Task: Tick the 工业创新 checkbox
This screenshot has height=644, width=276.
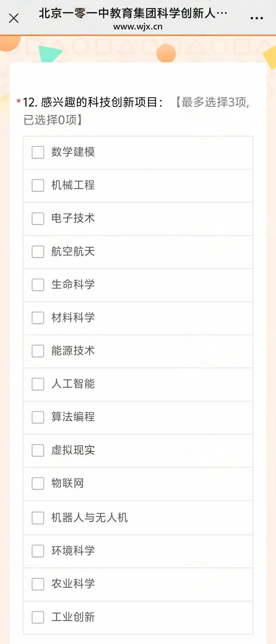Action: coord(38,617)
